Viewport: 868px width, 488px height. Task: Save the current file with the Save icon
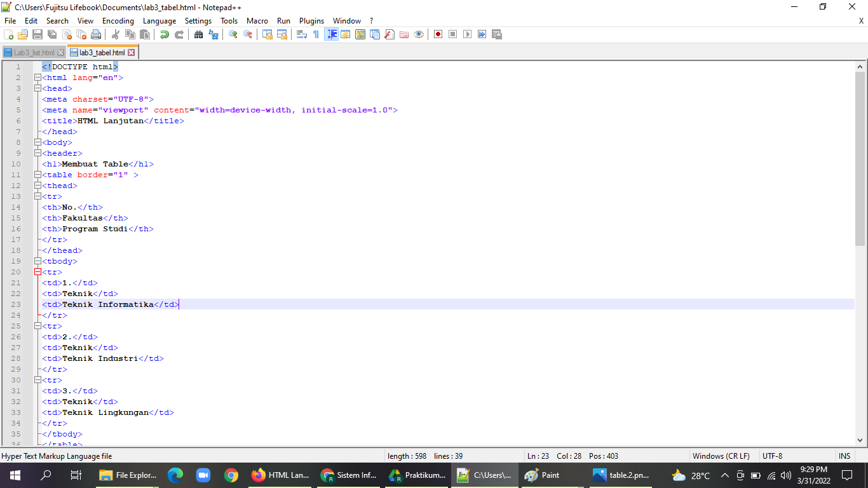pos(36,34)
